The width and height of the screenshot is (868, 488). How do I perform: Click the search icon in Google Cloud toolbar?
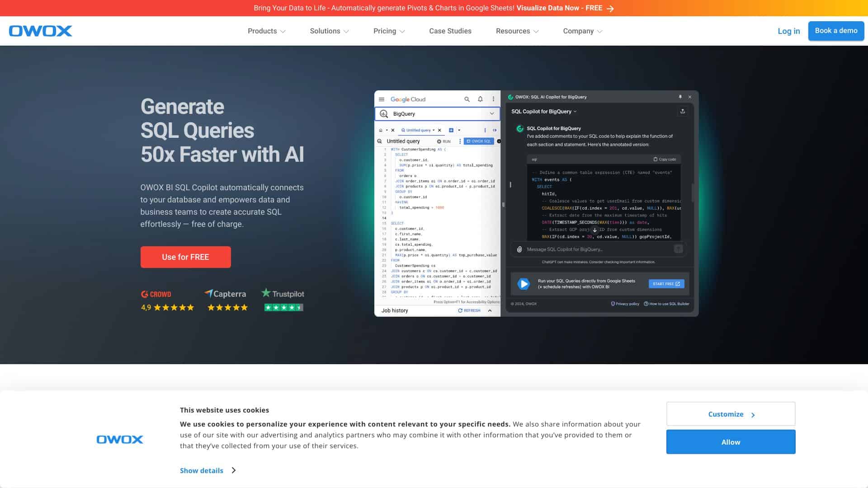point(467,99)
